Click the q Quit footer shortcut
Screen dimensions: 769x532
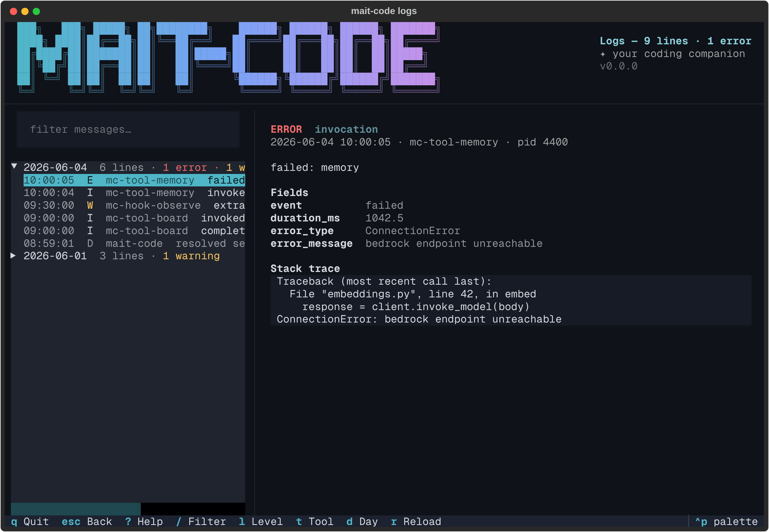[30, 522]
